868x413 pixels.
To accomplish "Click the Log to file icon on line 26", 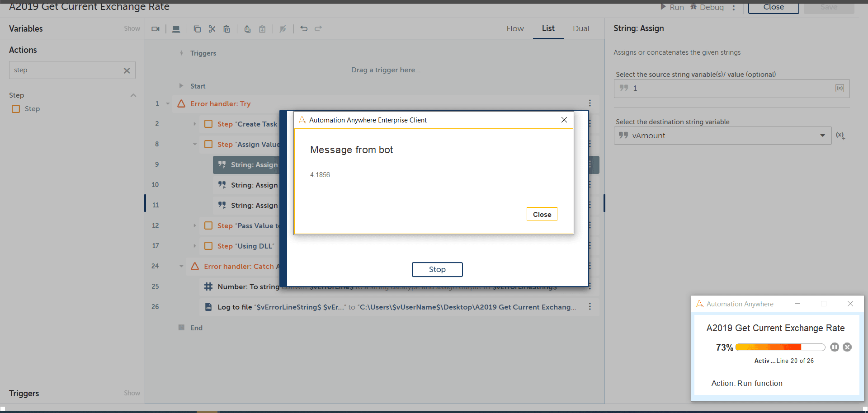I will (x=208, y=307).
